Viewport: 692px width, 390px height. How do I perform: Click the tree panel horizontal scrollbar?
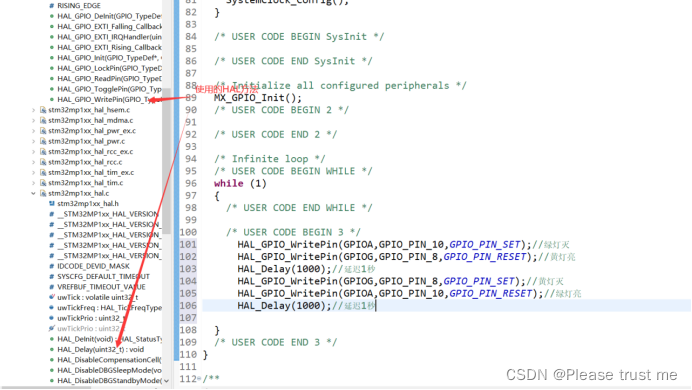pos(45,388)
